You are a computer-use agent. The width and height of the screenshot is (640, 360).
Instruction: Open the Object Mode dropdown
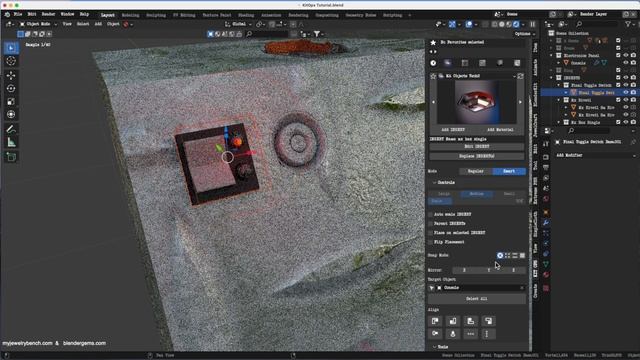[38, 24]
